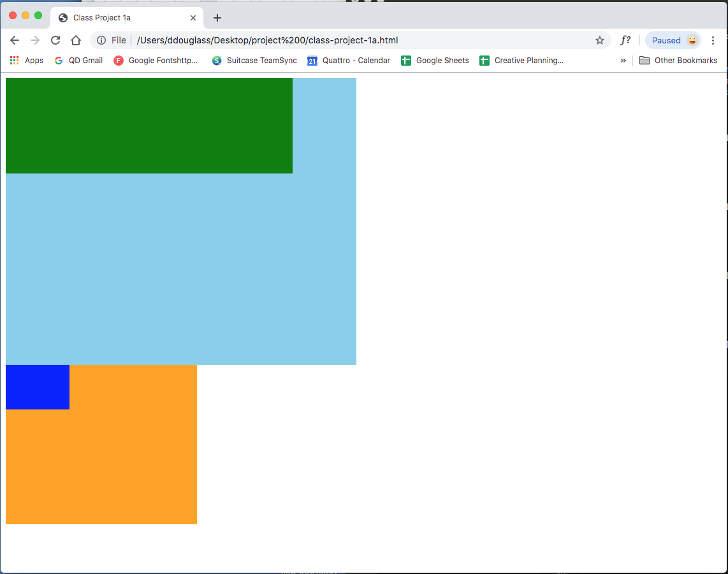The height and width of the screenshot is (574, 728).
Task: Click the green rectangle
Action: click(x=149, y=126)
